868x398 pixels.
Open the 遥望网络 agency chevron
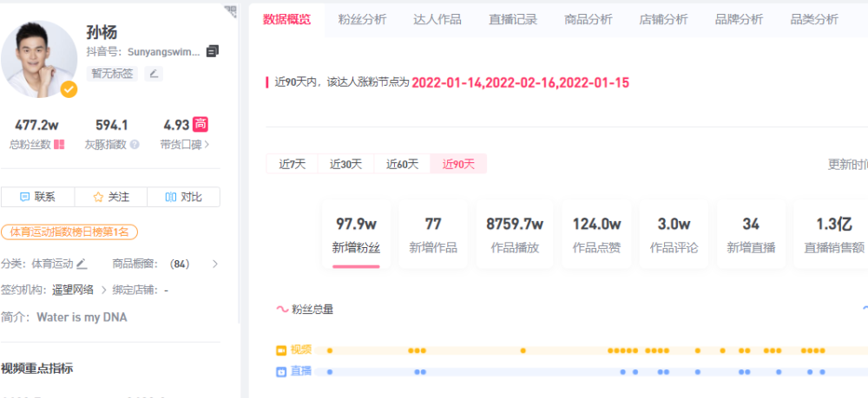pos(103,290)
